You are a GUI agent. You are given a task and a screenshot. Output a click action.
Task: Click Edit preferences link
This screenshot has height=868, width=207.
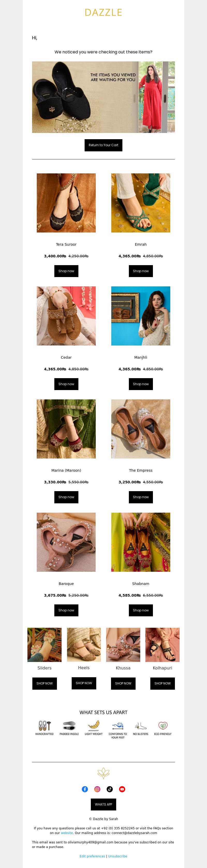[x=92, y=856]
